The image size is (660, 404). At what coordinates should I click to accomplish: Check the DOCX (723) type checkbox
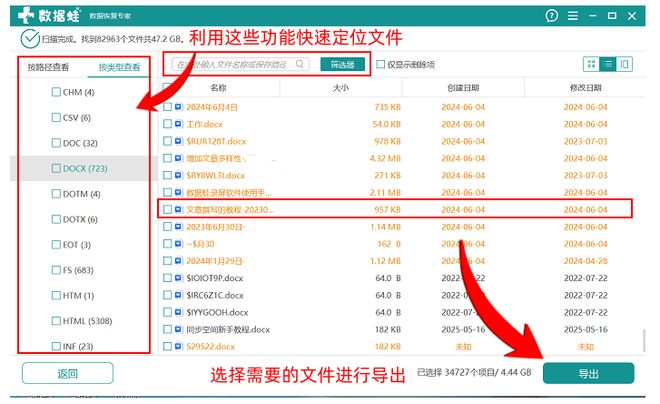56,168
